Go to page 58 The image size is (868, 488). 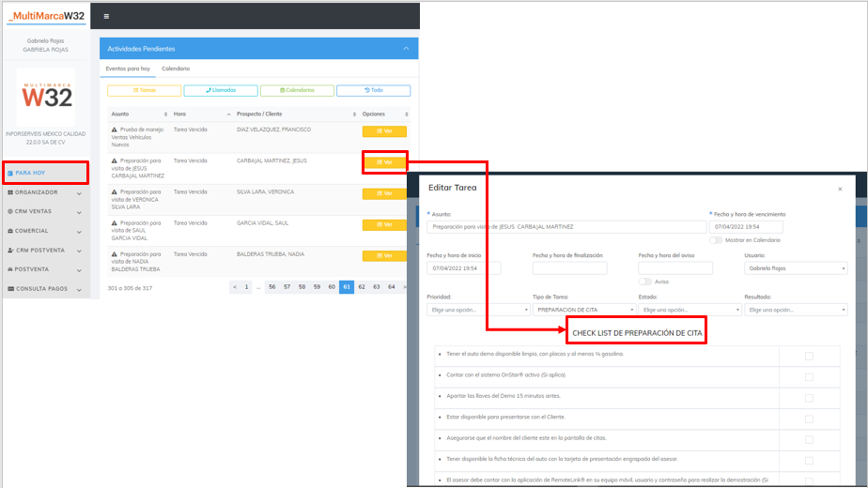click(x=302, y=287)
